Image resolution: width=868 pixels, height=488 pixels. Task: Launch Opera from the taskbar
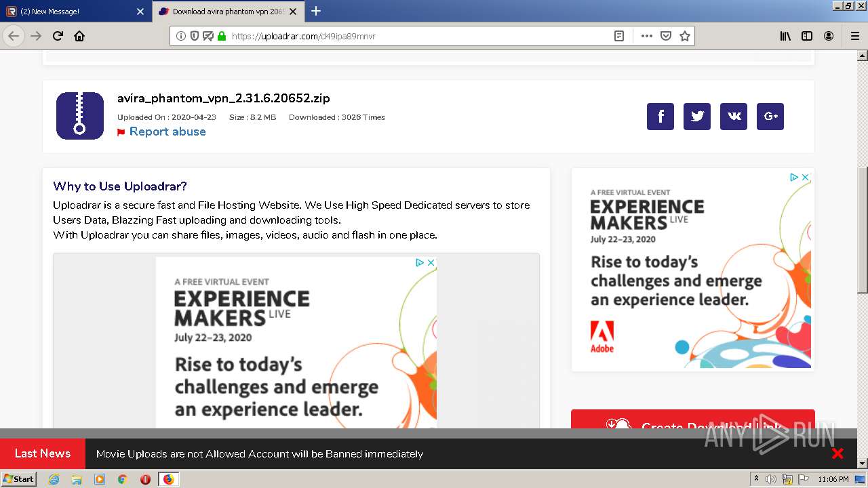(x=145, y=479)
